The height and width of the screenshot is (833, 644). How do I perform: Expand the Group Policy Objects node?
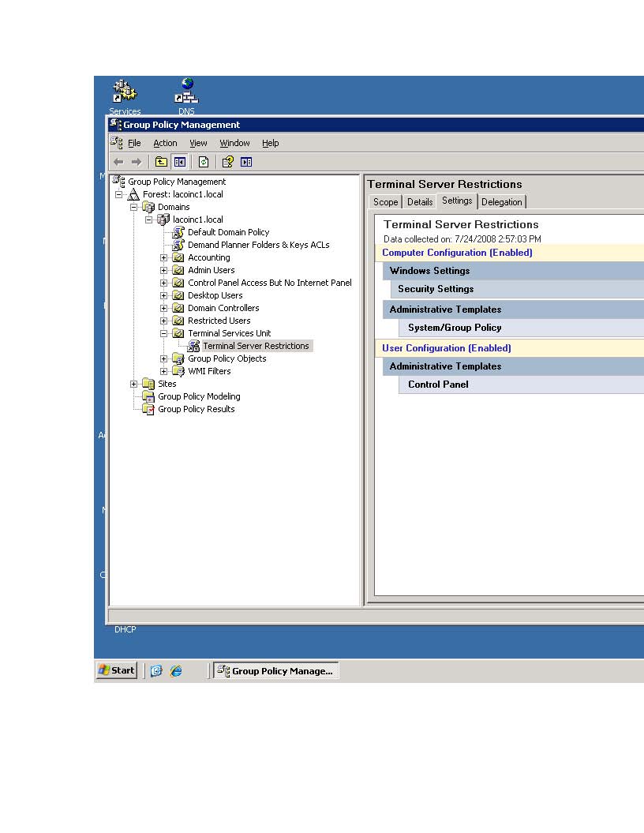click(164, 358)
